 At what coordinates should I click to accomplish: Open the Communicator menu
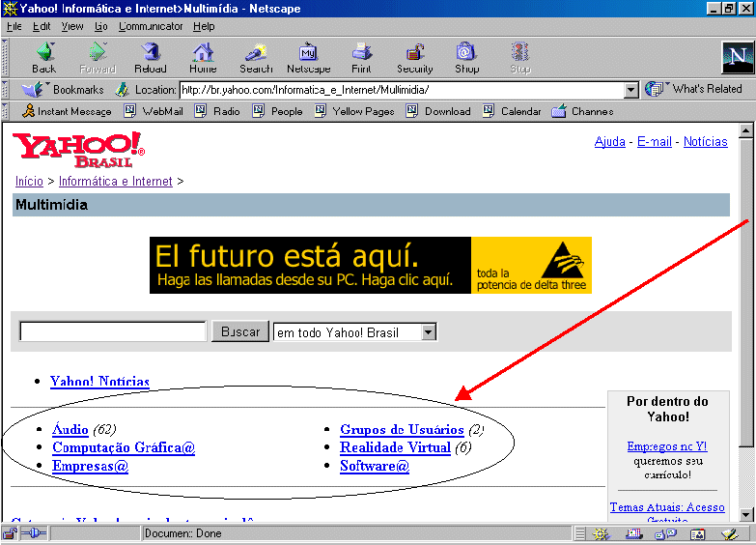(151, 26)
